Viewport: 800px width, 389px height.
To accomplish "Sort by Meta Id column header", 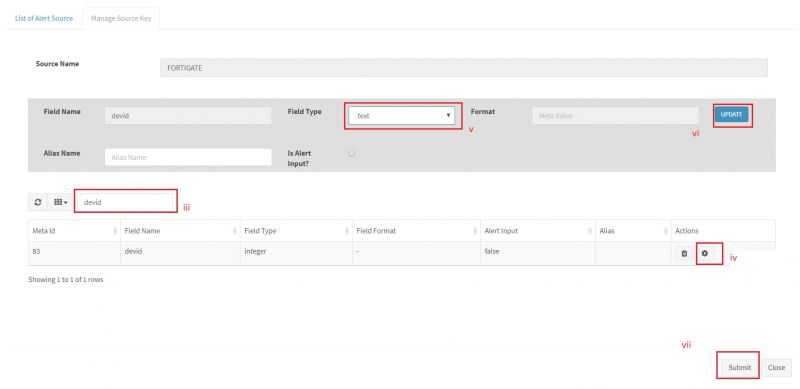I will [74, 231].
